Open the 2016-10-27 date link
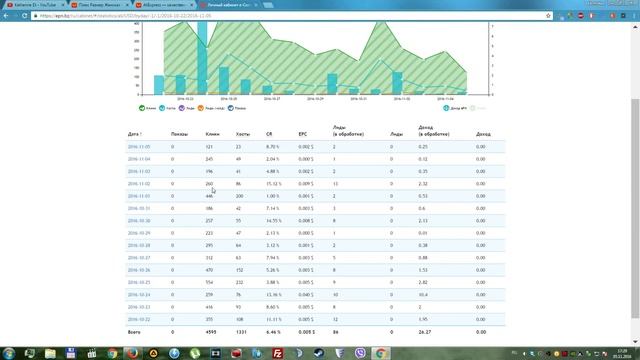Viewport: 640px width, 360px height. point(139,258)
